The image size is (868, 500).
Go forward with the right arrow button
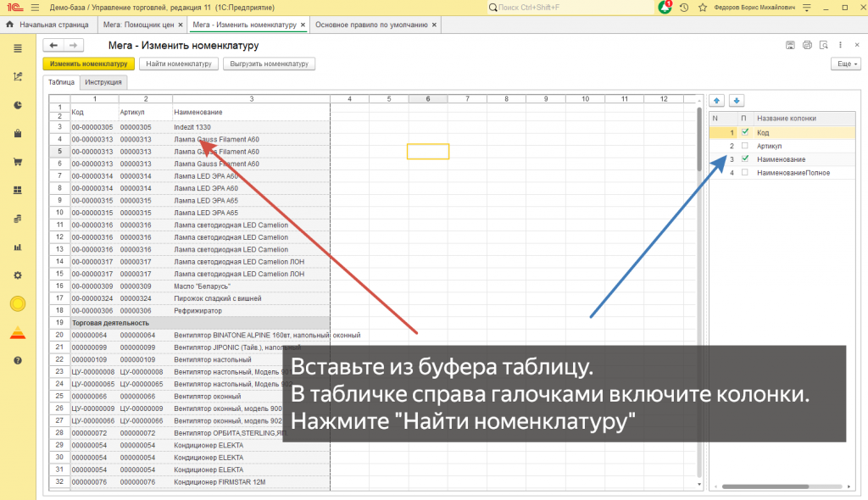(74, 46)
